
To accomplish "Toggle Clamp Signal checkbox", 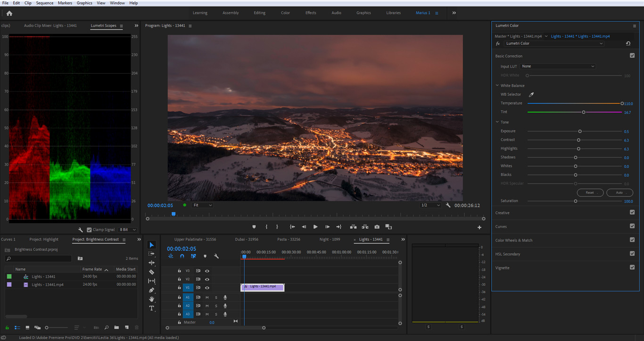I will [x=89, y=230].
